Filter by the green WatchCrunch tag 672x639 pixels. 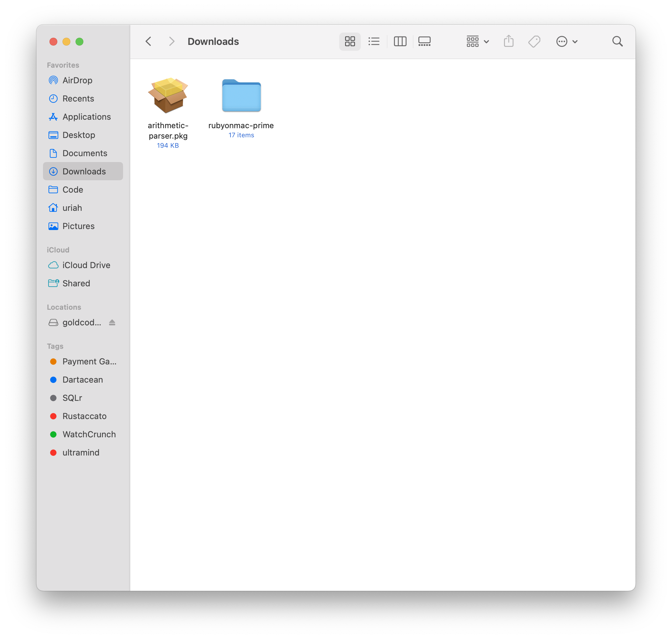(x=89, y=434)
